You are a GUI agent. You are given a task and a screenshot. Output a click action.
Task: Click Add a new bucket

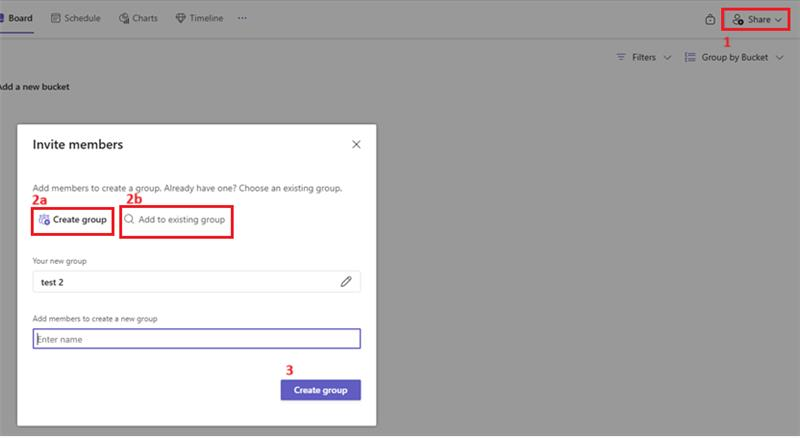pyautogui.click(x=35, y=87)
